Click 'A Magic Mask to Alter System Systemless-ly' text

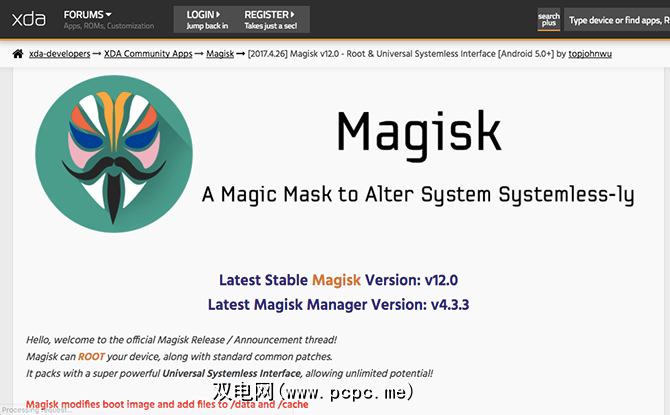point(418,194)
